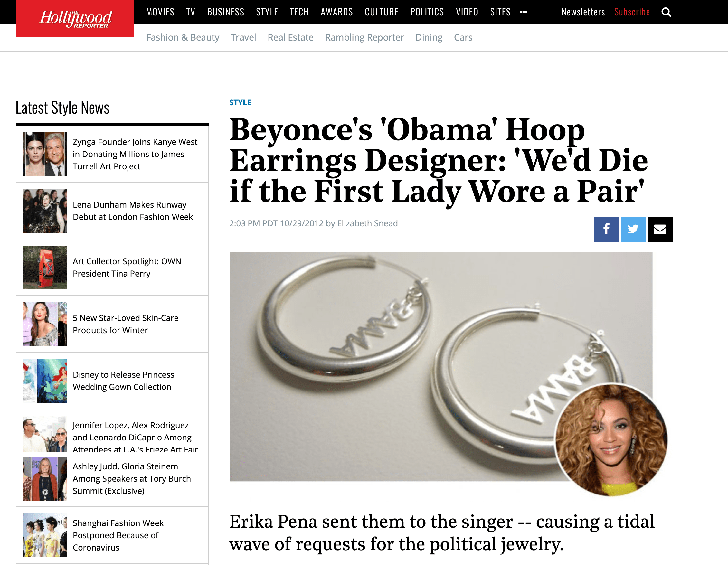Open Lena Dunham runway debut story

[x=133, y=211]
